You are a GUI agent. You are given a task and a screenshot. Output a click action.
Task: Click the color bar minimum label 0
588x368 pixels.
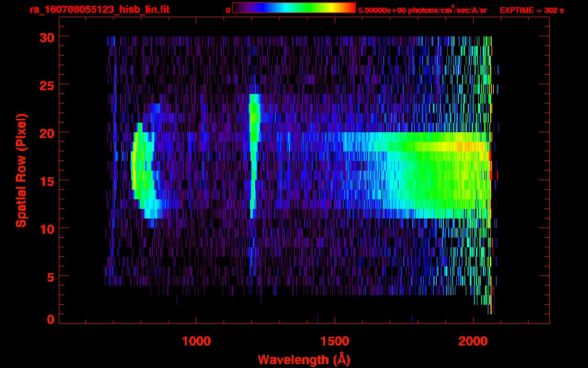coord(228,10)
